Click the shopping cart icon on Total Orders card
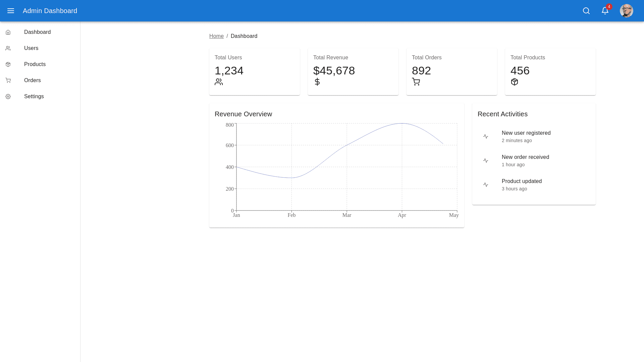This screenshot has width=644, height=362. pyautogui.click(x=416, y=81)
